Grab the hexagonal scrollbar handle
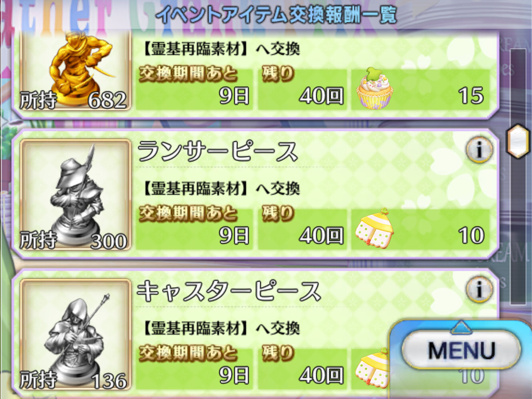The width and height of the screenshot is (532, 399). pyautogui.click(x=518, y=141)
